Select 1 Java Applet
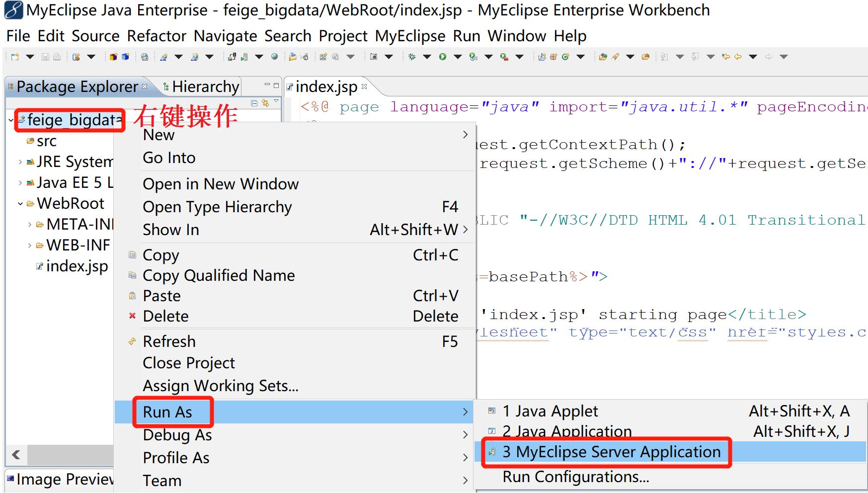Viewport: 868px width, 493px height. [670, 411]
